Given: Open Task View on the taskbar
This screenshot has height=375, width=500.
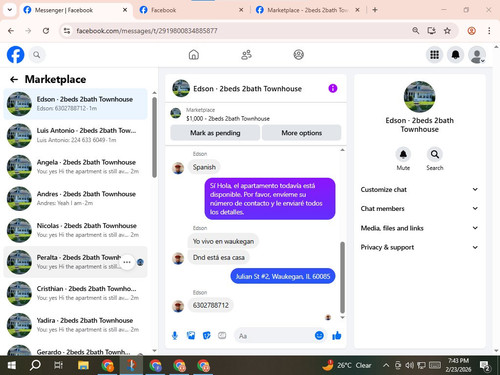Looking at the screenshot, I should coord(58,365).
